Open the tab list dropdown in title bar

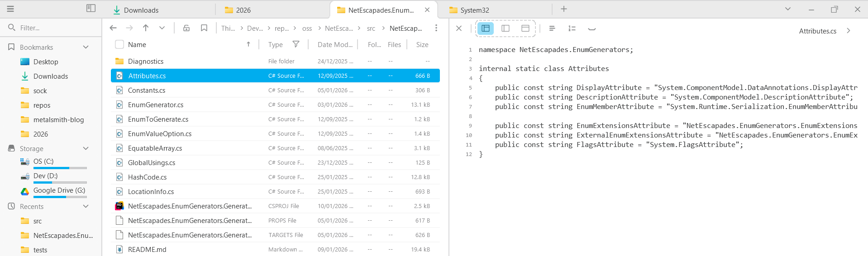point(788,9)
